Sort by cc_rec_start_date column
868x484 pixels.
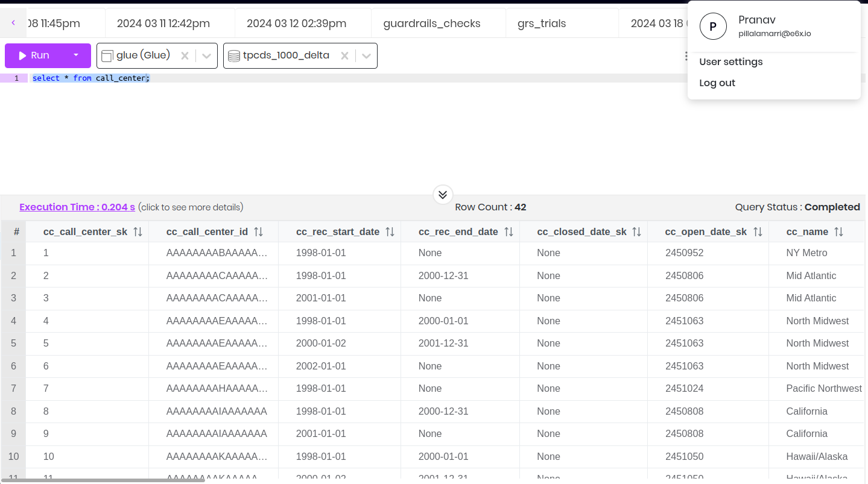[390, 232]
